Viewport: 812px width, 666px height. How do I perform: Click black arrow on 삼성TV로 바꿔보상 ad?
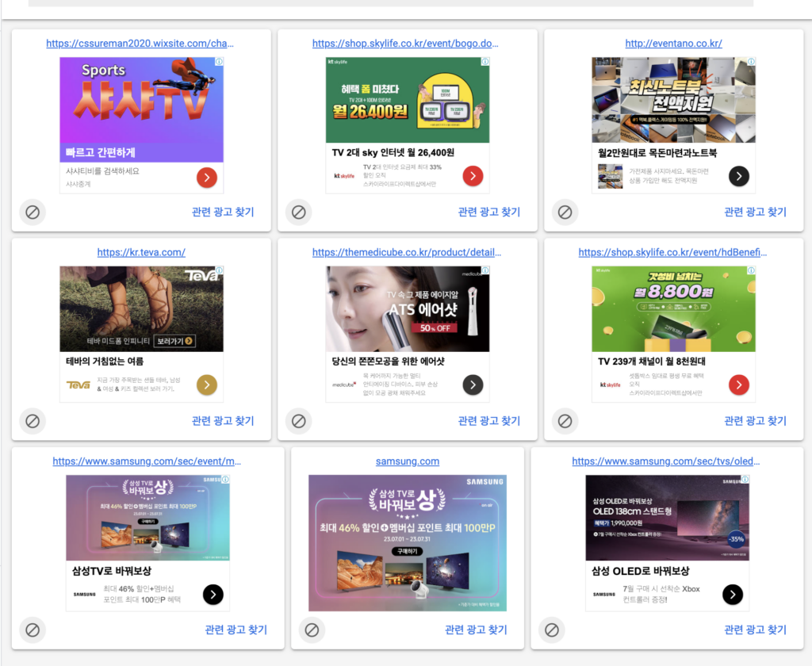point(213,595)
